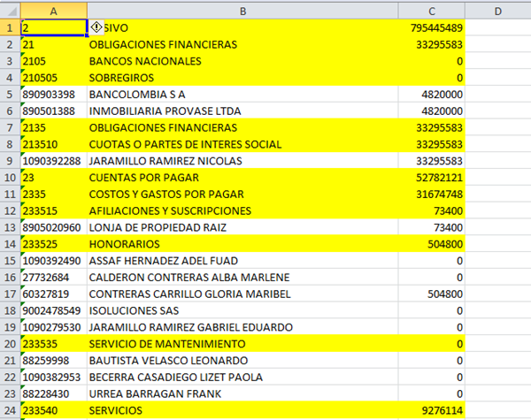Select the yellow CUENTAS POR PAGAR cell
This screenshot has height=420, width=531.
242,178
